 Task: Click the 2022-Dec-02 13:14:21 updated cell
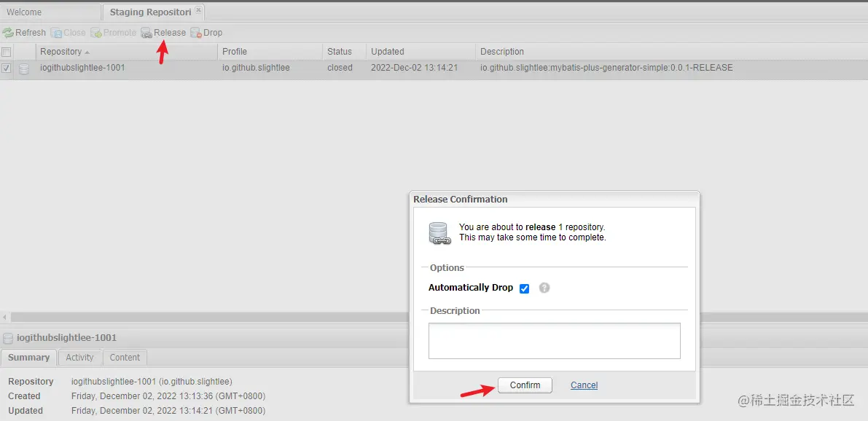(x=414, y=68)
